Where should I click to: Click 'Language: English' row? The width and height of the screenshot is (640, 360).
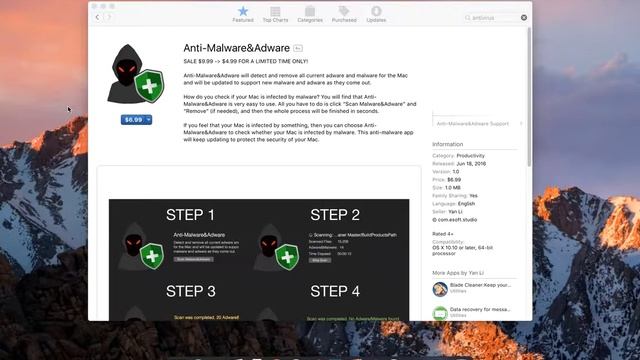453,204
